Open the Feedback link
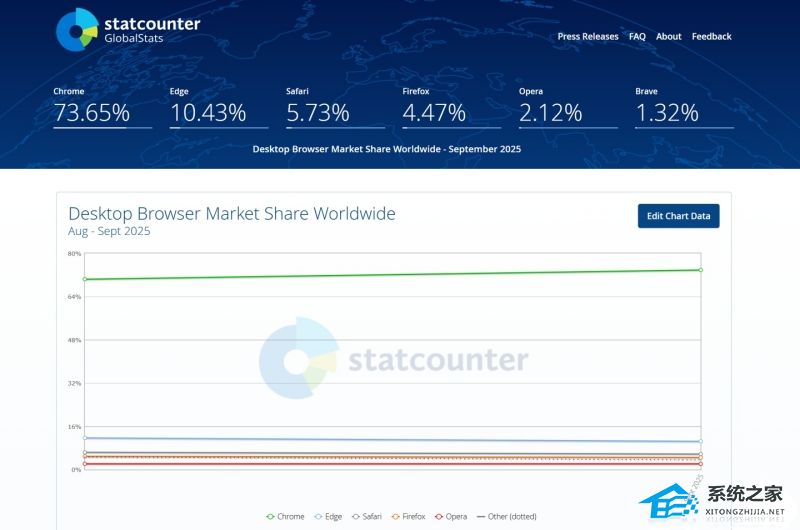Viewport: 800px width, 530px height. [711, 36]
